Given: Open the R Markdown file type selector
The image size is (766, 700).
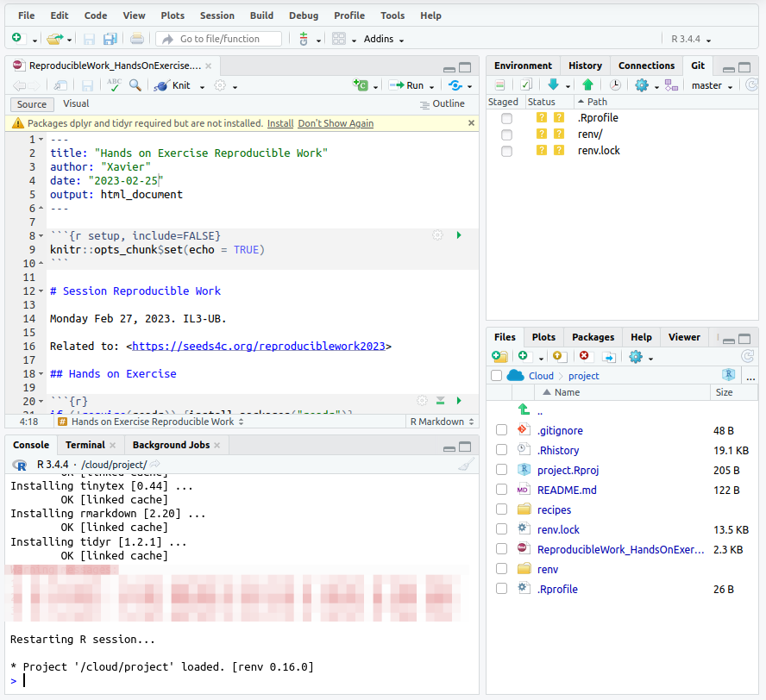Looking at the screenshot, I should point(442,422).
